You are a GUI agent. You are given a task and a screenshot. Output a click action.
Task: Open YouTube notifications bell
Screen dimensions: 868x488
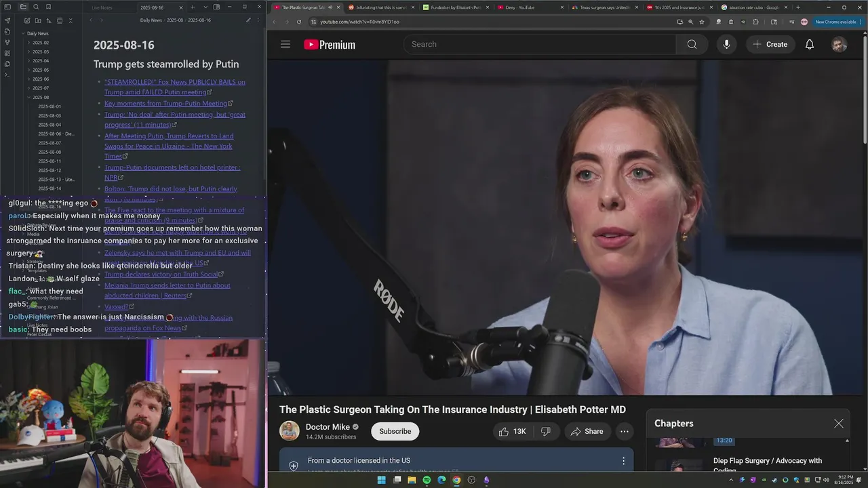(x=810, y=44)
